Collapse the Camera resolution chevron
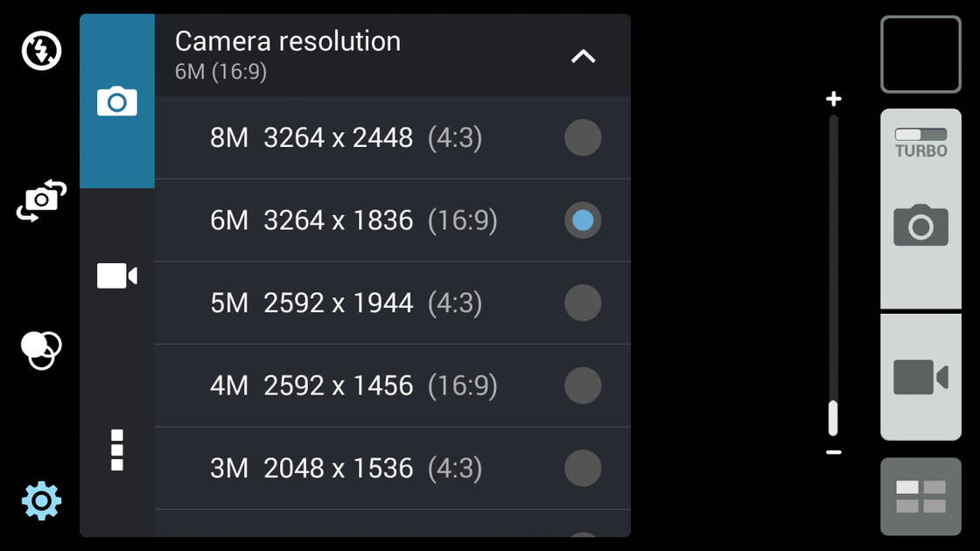Viewport: 980px width, 551px height. (583, 57)
